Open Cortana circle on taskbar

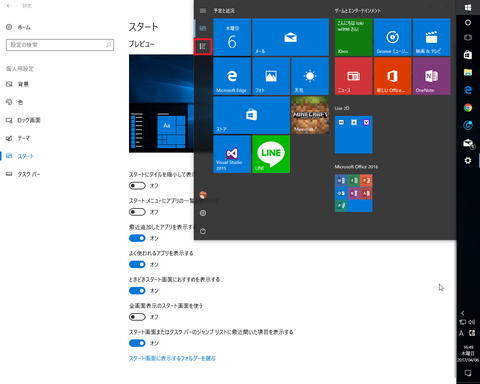pyautogui.click(x=468, y=22)
